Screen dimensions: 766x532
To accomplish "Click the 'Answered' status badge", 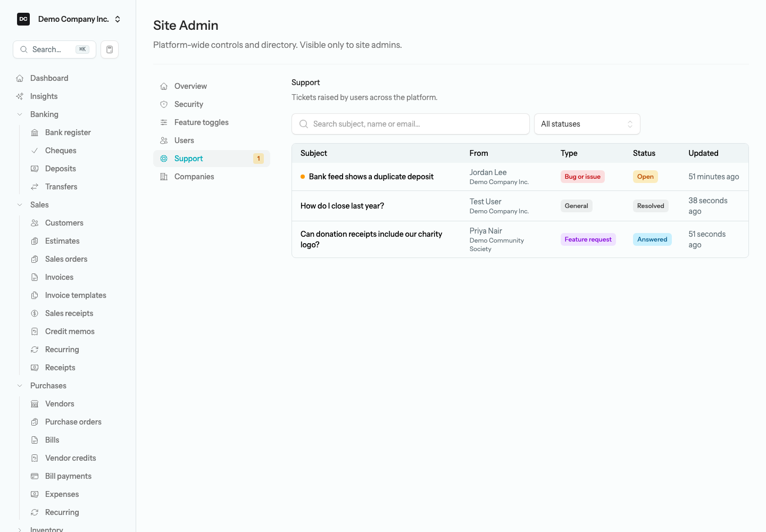I will point(652,239).
